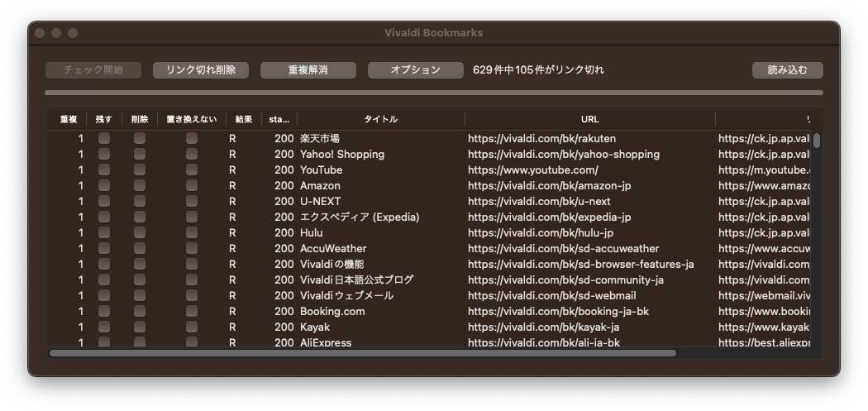This screenshot has height=411, width=868.
Task: Click the 置き換えない column header
Action: point(192,119)
